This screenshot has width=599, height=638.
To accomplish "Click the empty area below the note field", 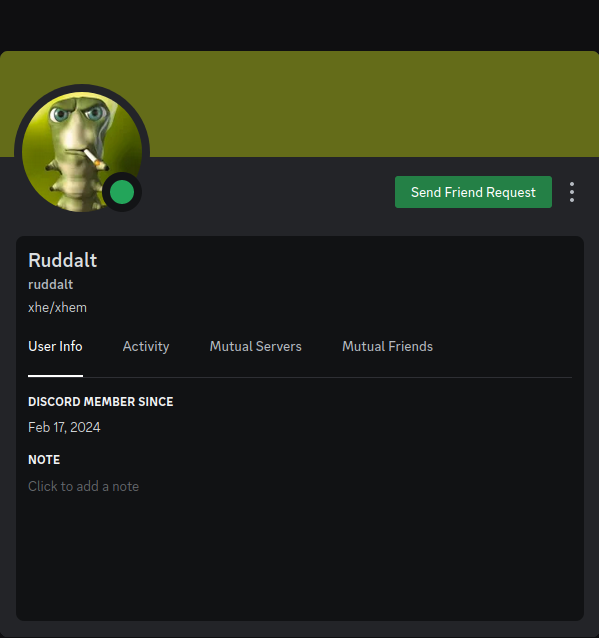I will 300,557.
